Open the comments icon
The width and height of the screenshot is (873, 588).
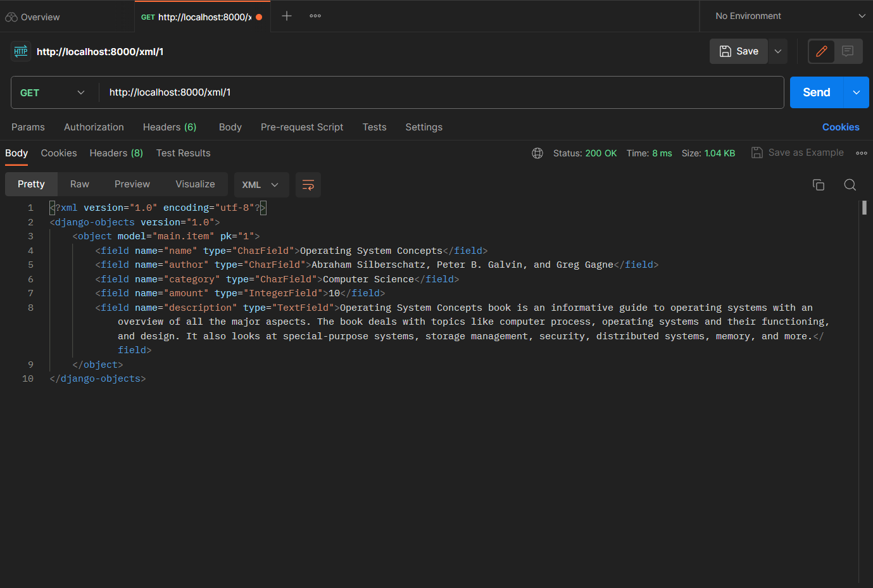[848, 51]
